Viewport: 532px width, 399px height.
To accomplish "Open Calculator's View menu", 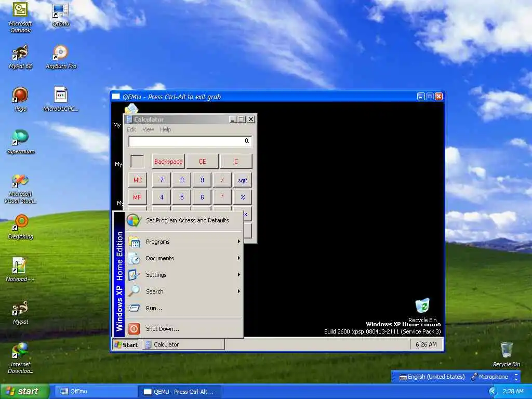I will (148, 129).
